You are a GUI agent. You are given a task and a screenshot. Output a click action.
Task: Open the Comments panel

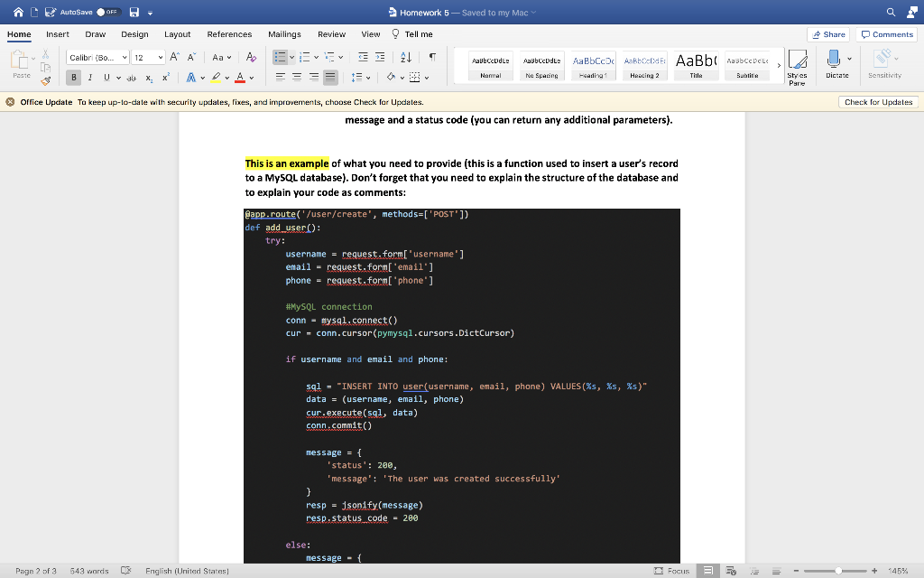click(885, 34)
